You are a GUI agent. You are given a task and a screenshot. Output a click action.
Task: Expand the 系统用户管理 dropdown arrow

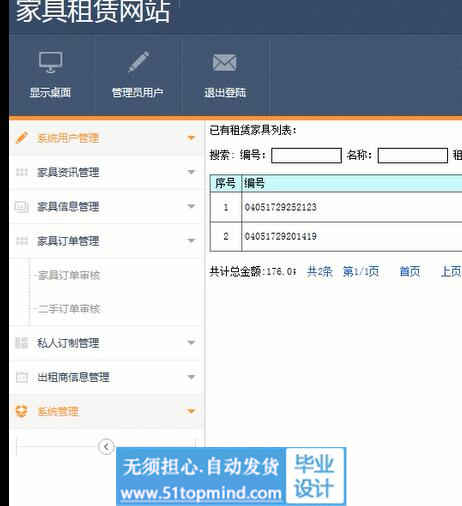pyautogui.click(x=191, y=138)
